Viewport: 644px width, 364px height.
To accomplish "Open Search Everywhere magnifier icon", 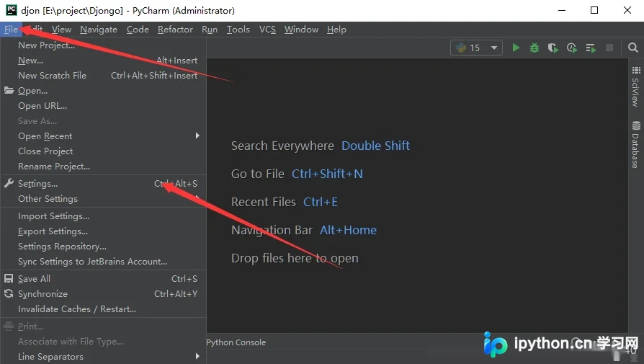I will (633, 48).
